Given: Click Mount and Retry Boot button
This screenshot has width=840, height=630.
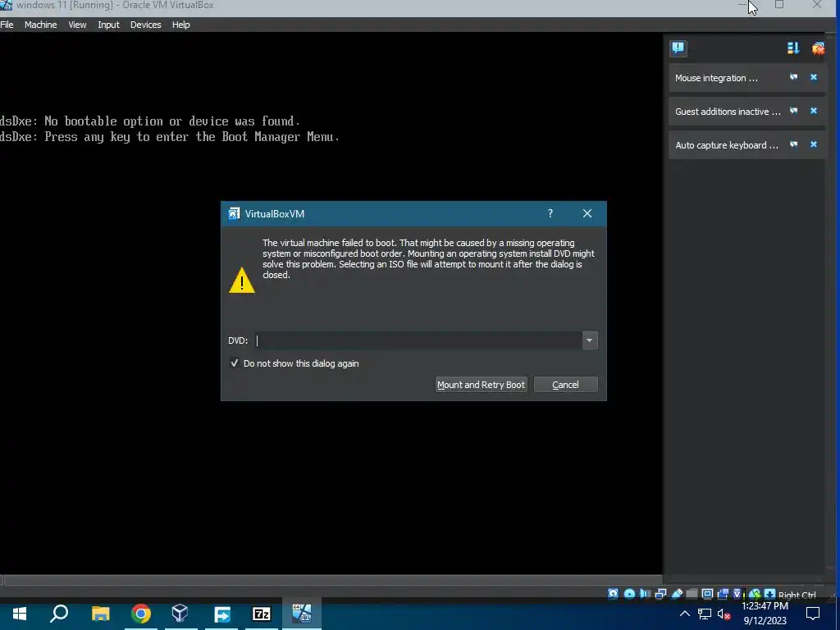Looking at the screenshot, I should point(481,385).
